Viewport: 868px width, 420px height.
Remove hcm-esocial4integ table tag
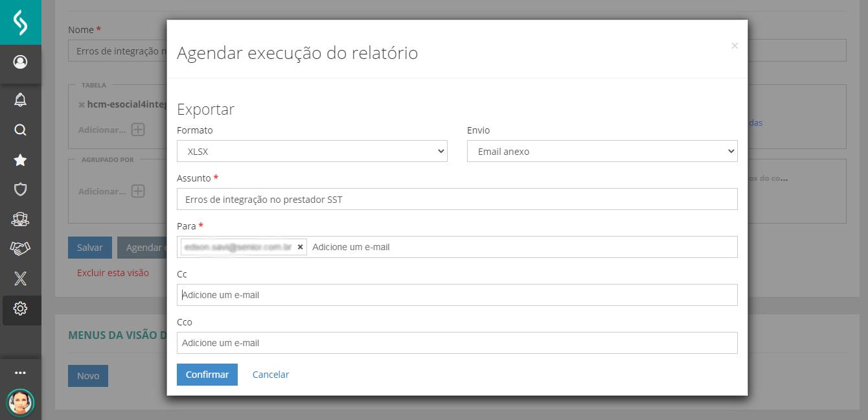tap(82, 104)
